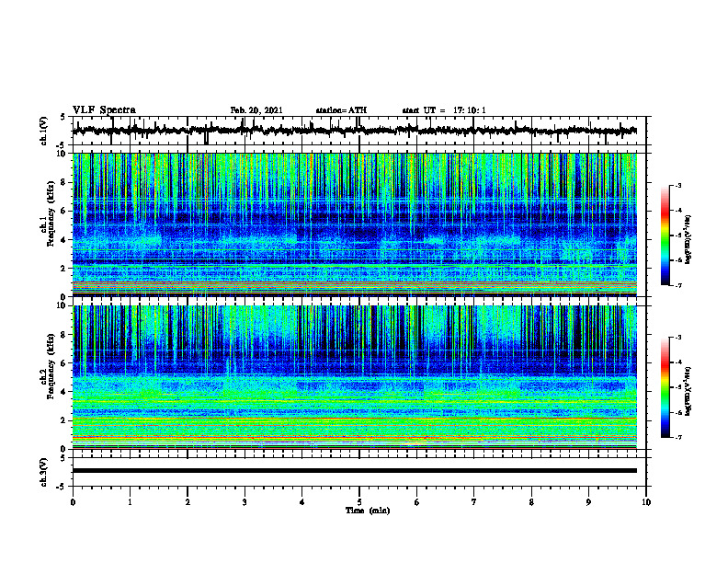Click tick label "2" on the Time axis

point(188,502)
